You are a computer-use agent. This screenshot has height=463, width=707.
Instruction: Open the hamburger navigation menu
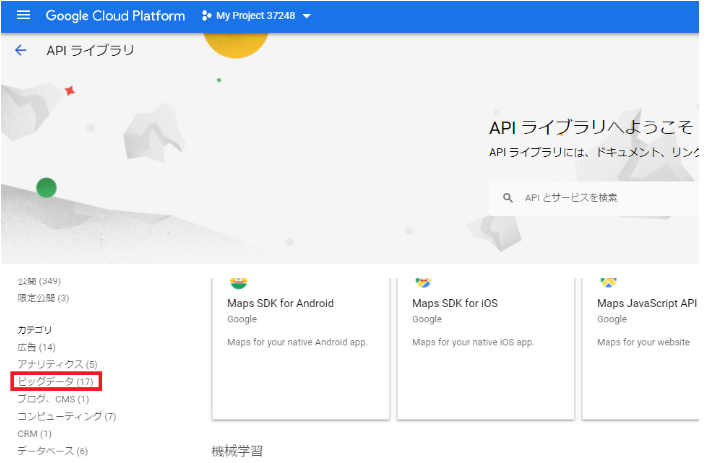pyautogui.click(x=23, y=16)
